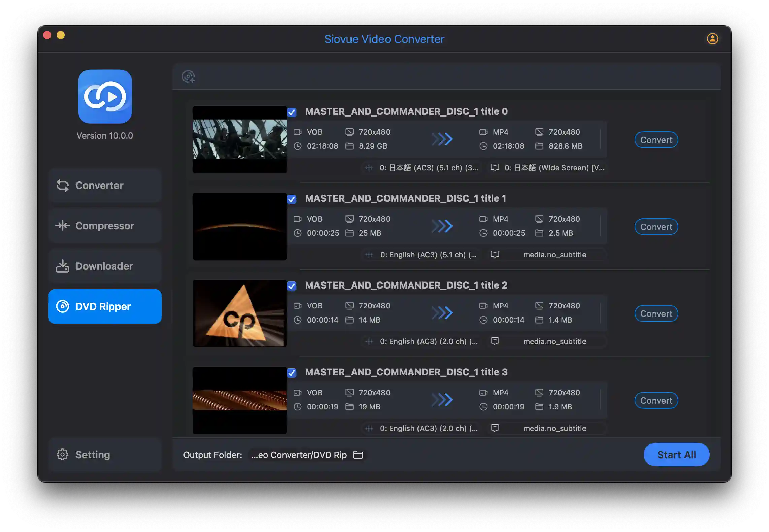Uncheck MASTER_AND_COMMANDER_DISC_1 title 0 checkbox
769x532 pixels.
[292, 112]
